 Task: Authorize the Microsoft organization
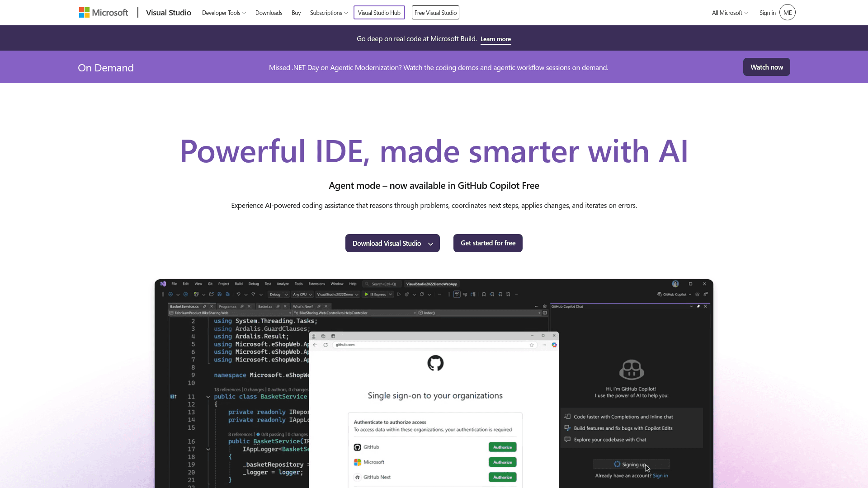[x=502, y=462]
